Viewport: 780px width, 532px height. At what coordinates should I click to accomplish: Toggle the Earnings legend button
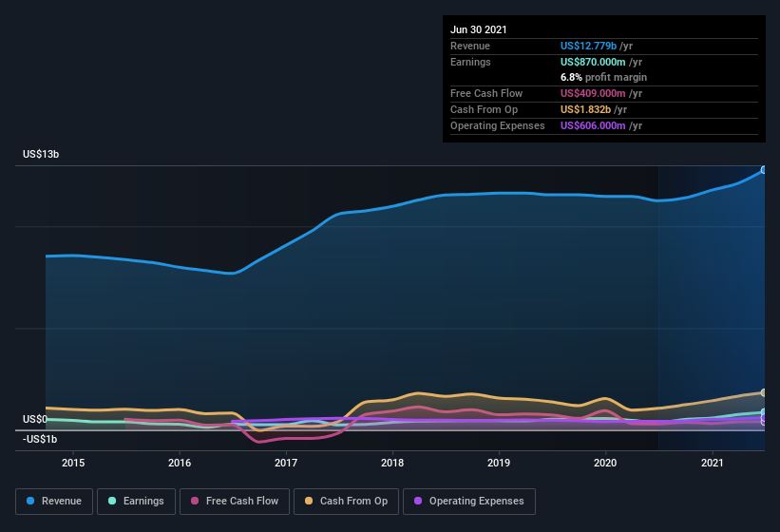tap(136, 502)
